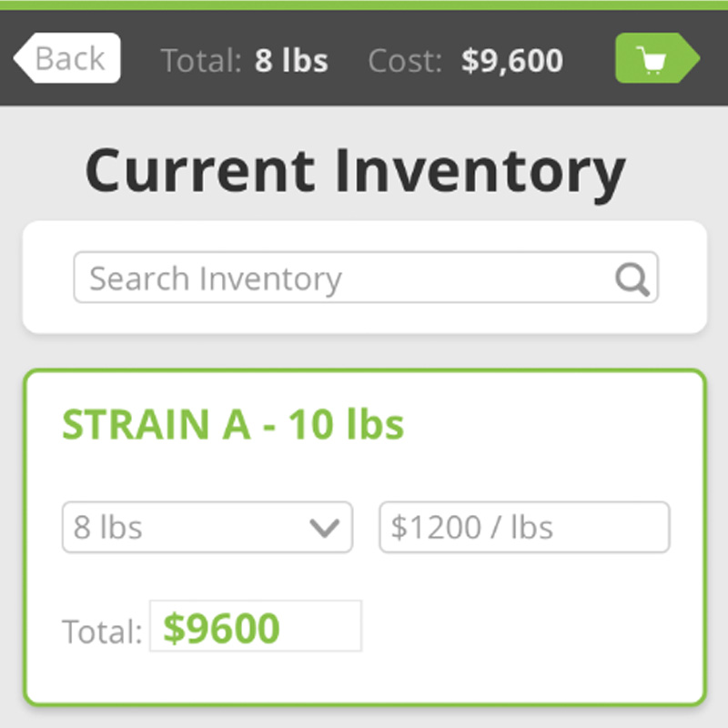Click the green strip atop header
Image resolution: width=728 pixels, height=728 pixels.
point(364,5)
